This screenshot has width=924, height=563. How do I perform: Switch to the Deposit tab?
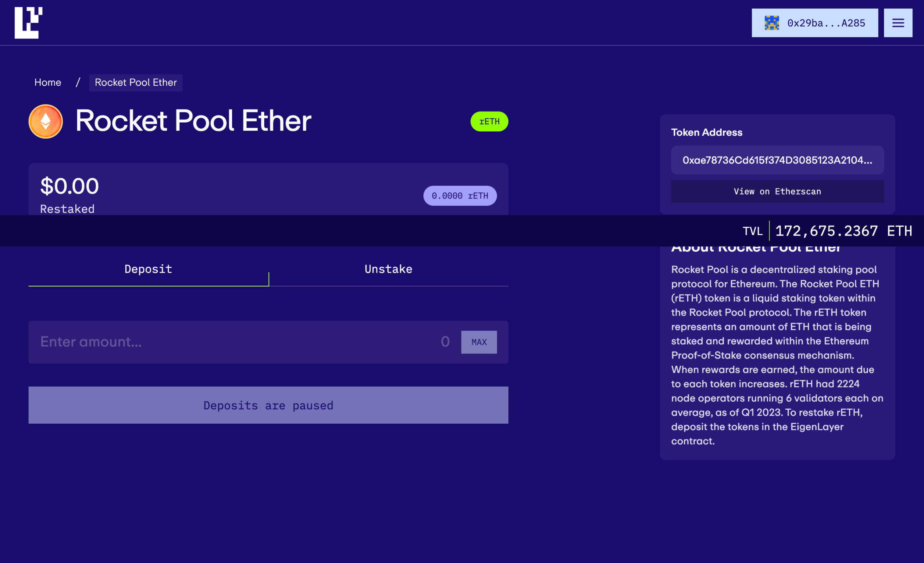(x=148, y=269)
